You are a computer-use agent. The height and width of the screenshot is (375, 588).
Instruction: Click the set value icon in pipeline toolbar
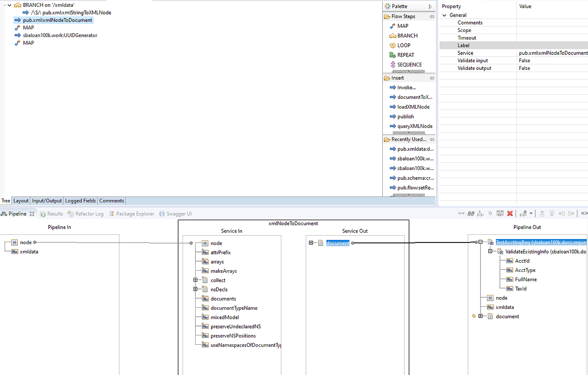480,213
